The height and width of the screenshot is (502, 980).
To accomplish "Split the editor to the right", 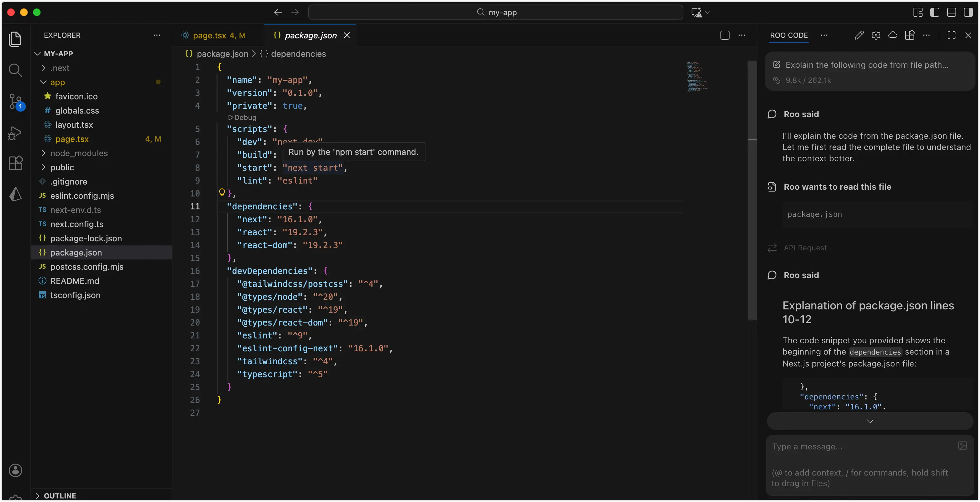I will [x=725, y=35].
